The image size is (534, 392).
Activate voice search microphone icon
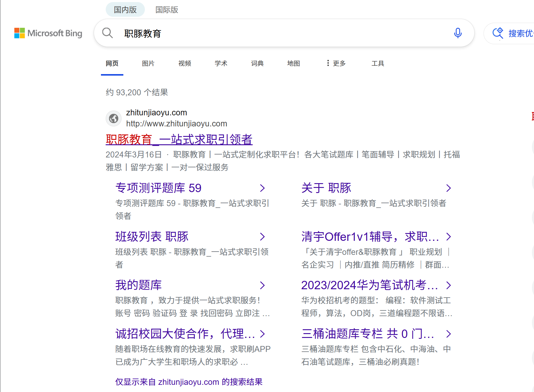[x=458, y=33]
